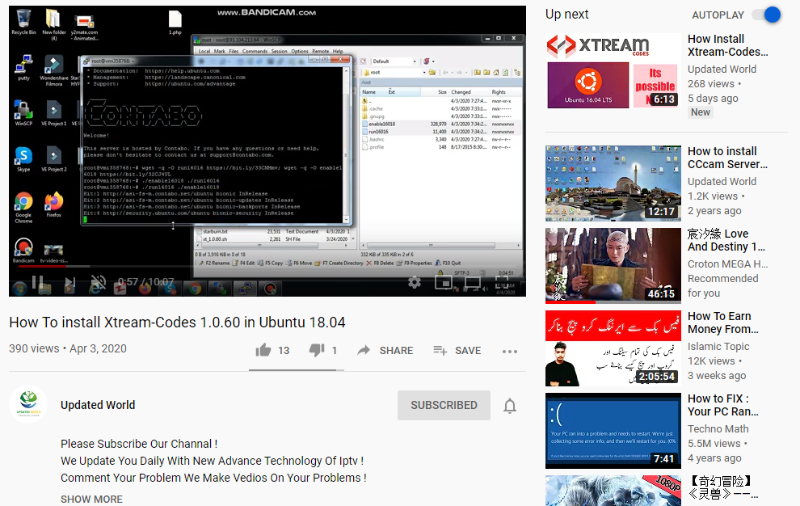Like the video with thumbs up

tap(264, 350)
